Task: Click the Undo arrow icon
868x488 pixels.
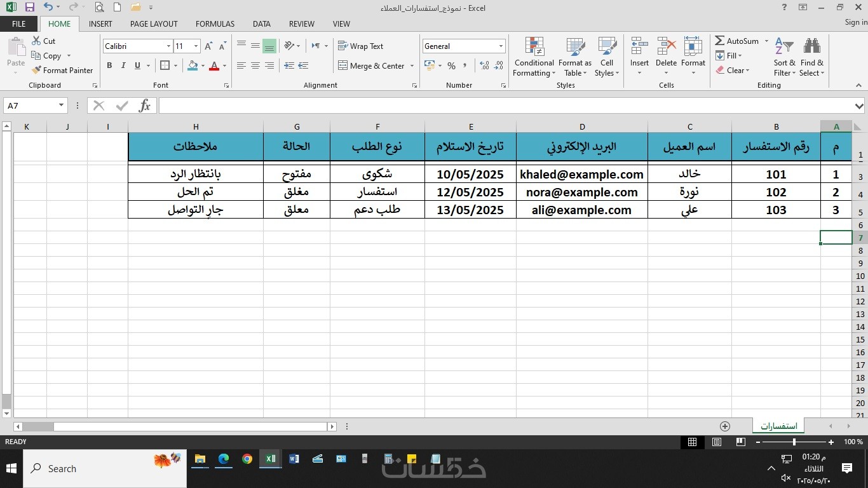Action: pyautogui.click(x=48, y=8)
